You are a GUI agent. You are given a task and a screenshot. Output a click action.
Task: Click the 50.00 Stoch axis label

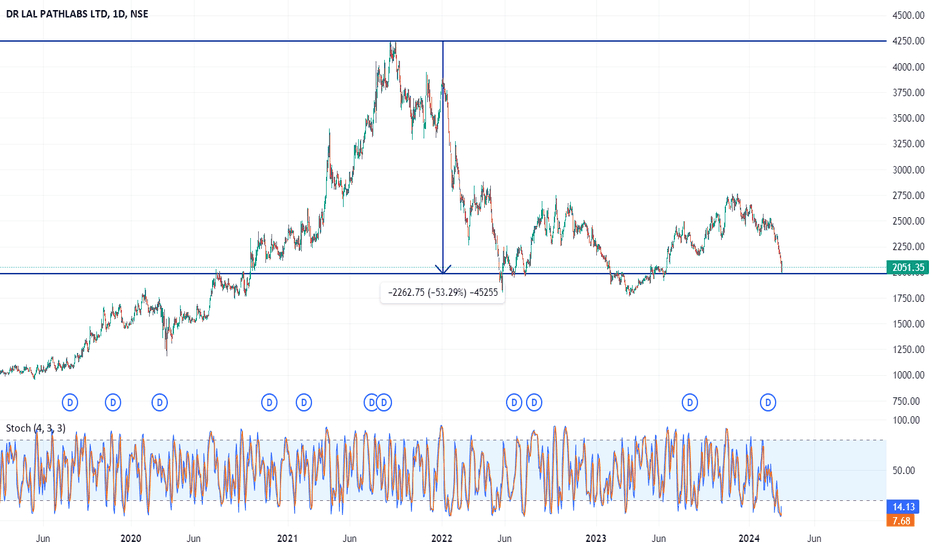click(x=903, y=470)
